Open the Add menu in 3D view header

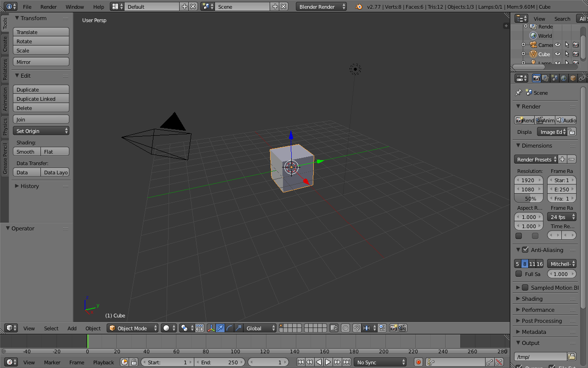point(72,328)
